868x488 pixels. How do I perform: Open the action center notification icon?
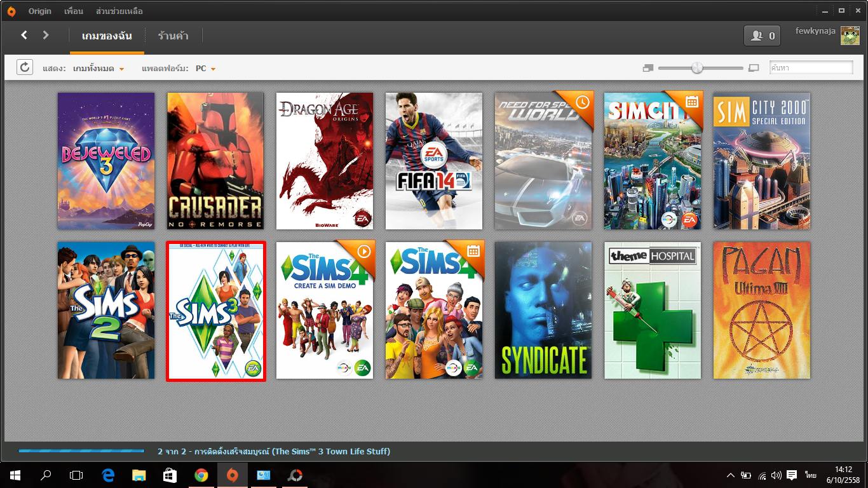tap(792, 475)
